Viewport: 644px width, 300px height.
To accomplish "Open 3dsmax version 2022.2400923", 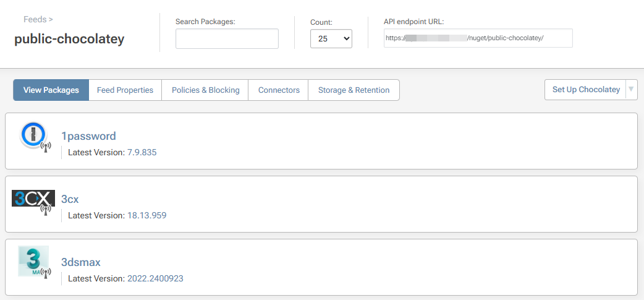I will [155, 278].
